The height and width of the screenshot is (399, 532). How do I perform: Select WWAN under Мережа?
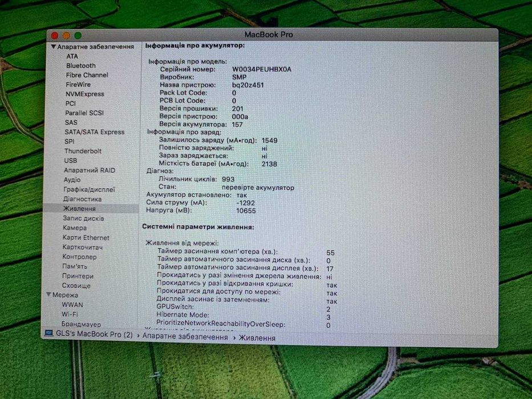(72, 305)
